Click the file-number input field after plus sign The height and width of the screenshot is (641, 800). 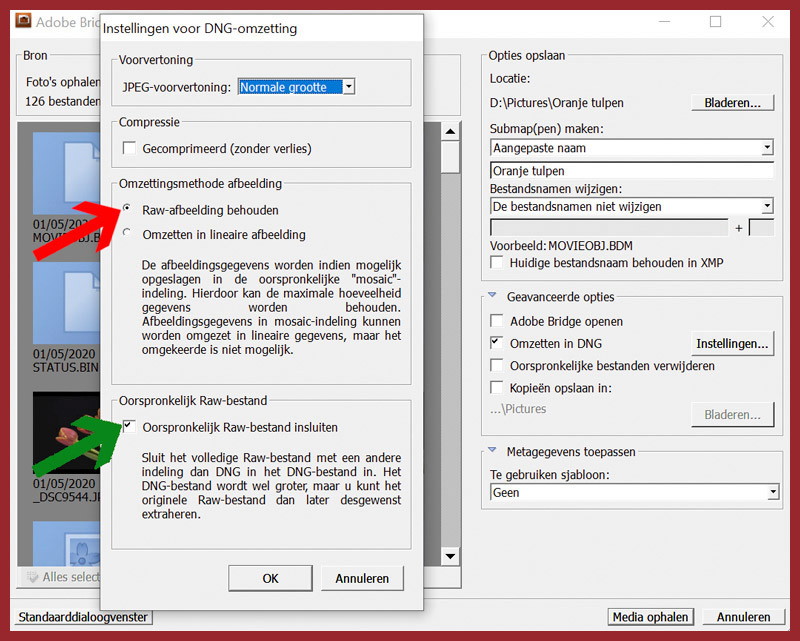[761, 228]
